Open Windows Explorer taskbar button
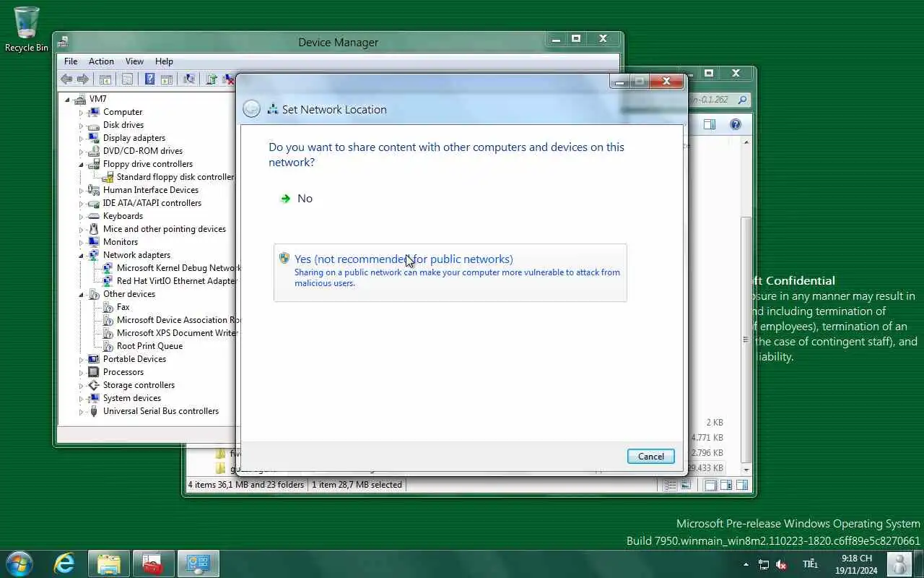Screen dimensions: 924x578 (x=109, y=564)
